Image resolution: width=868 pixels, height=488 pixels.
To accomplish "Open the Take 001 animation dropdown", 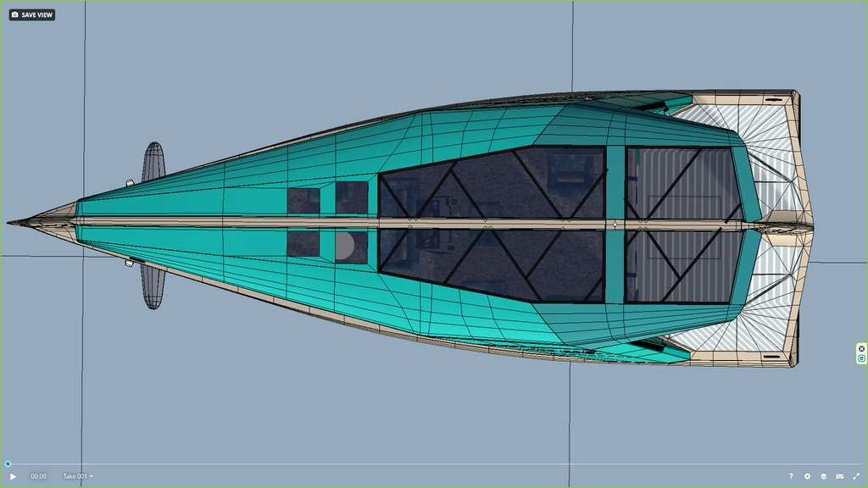I will pos(74,476).
